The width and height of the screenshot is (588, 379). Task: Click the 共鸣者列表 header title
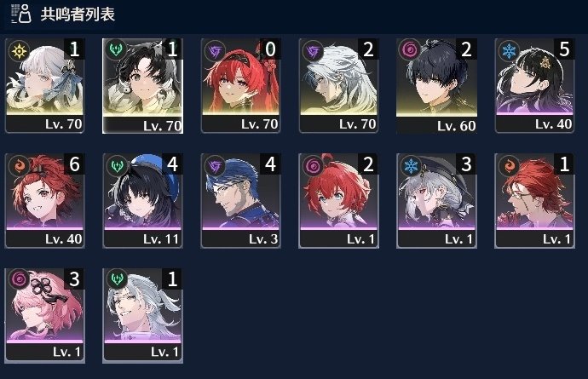coord(78,14)
